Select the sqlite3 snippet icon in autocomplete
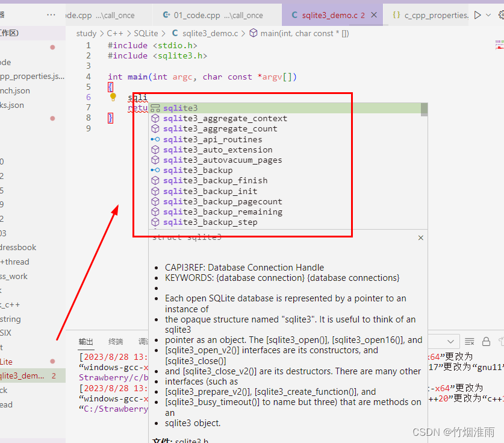The image size is (504, 443). [x=157, y=107]
